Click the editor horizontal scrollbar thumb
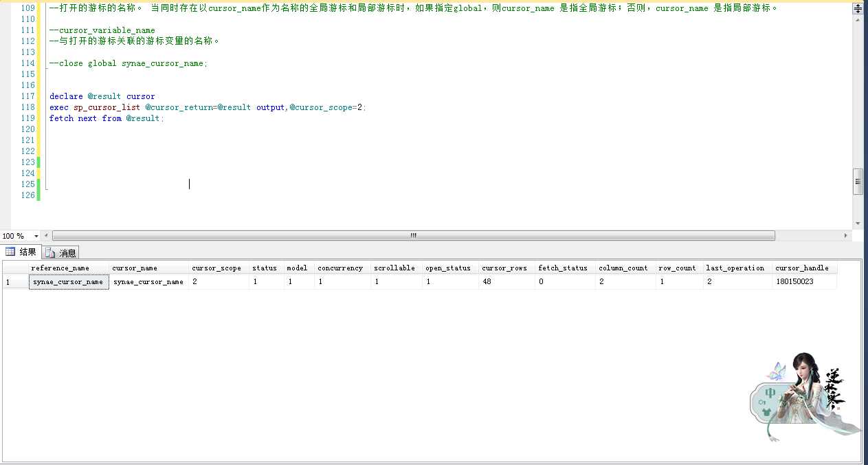Screen dimensions: 868x465 point(414,235)
